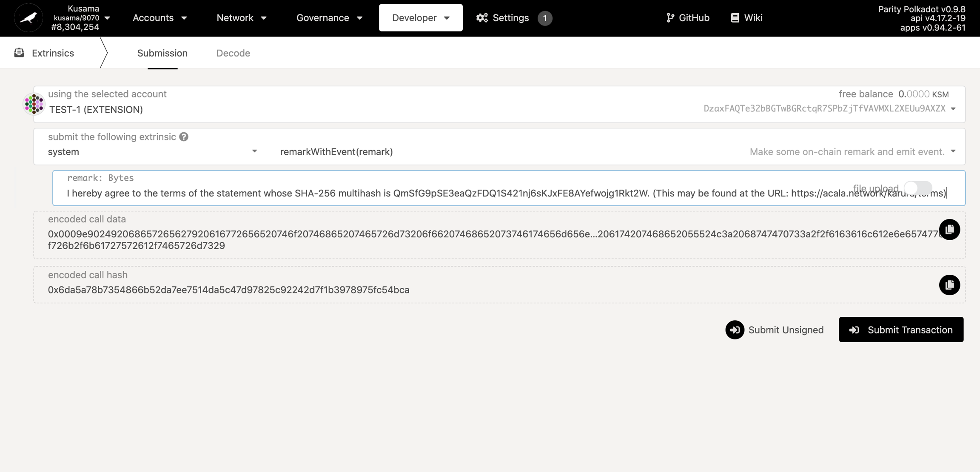The width and height of the screenshot is (980, 472).
Task: Click the extrinsic help question mark icon
Action: tap(184, 137)
